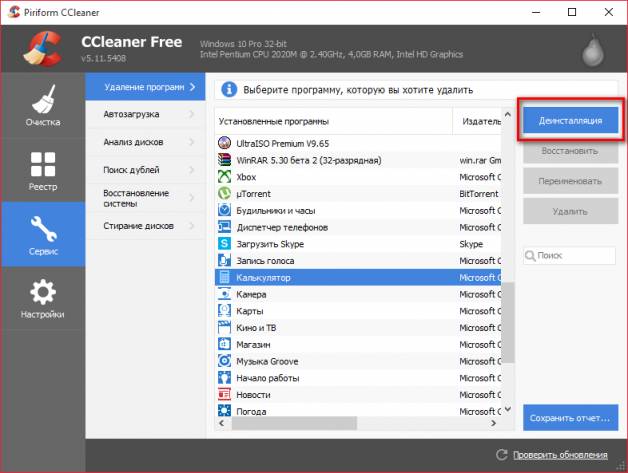Click the list scroll down arrow

(508, 409)
